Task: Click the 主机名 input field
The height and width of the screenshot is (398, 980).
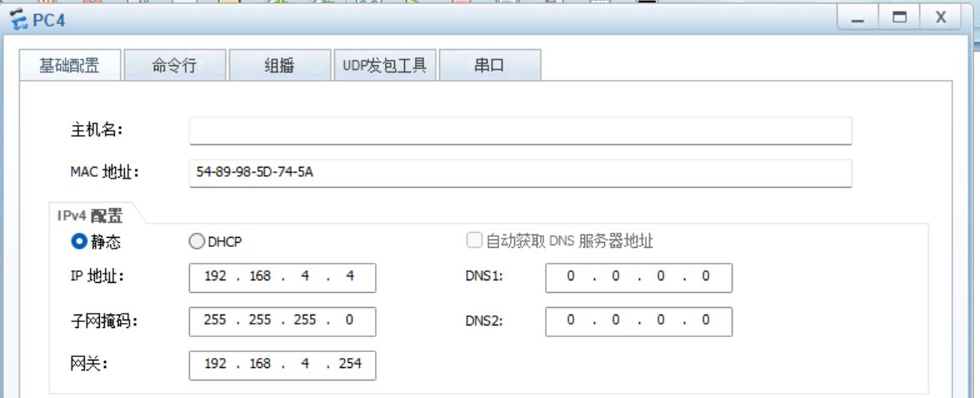Action: pos(521,130)
